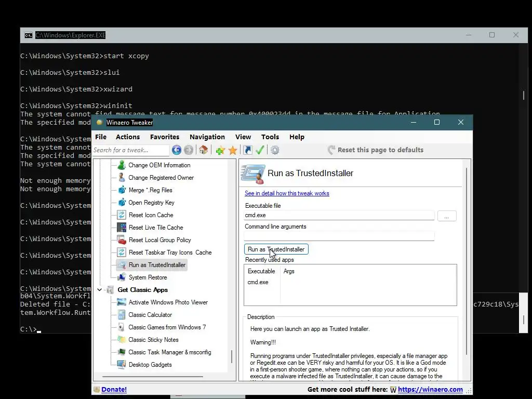Click the command prompt title bar icon
Viewport: 532px width, 399px height.
[29, 35]
